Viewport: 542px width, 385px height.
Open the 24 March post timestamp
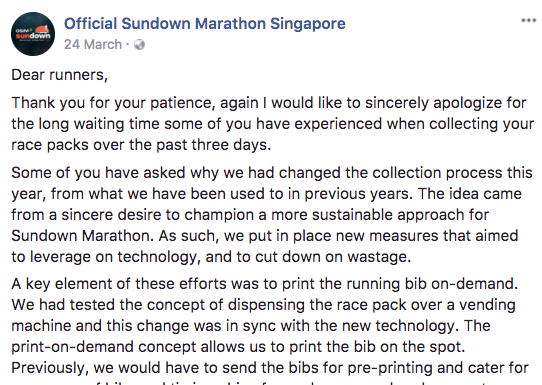[x=93, y=45]
